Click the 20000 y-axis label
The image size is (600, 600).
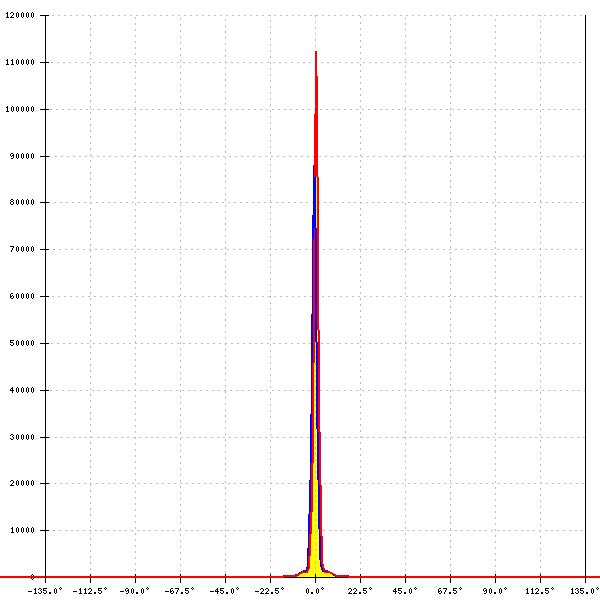pyautogui.click(x=22, y=483)
